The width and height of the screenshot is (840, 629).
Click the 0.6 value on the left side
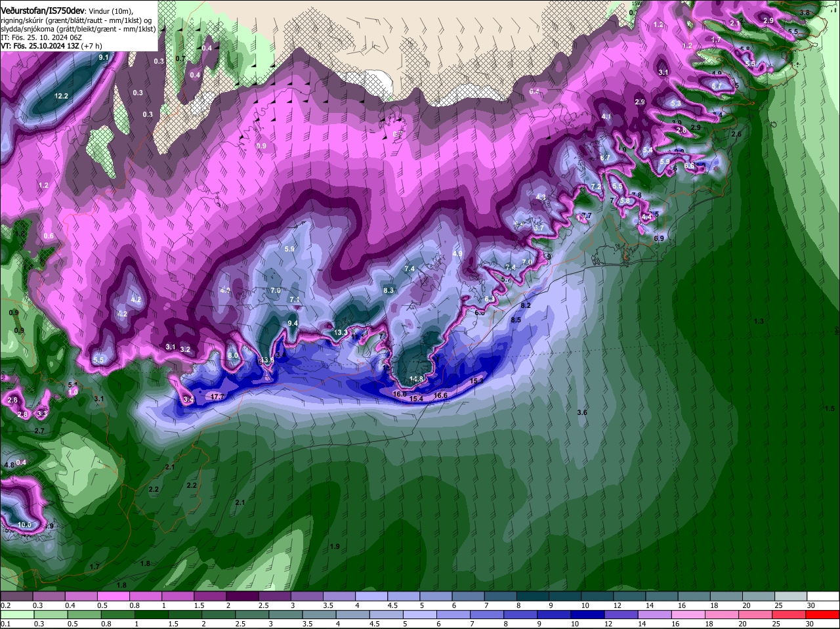(x=49, y=236)
